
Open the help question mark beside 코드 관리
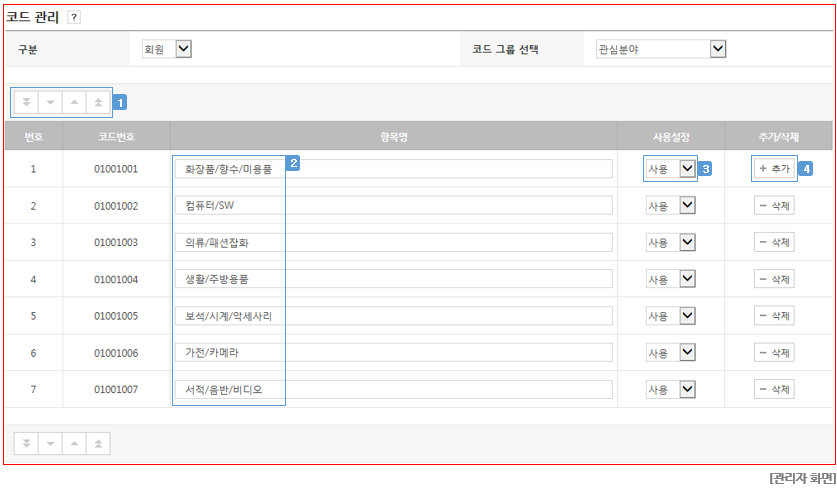tap(74, 18)
